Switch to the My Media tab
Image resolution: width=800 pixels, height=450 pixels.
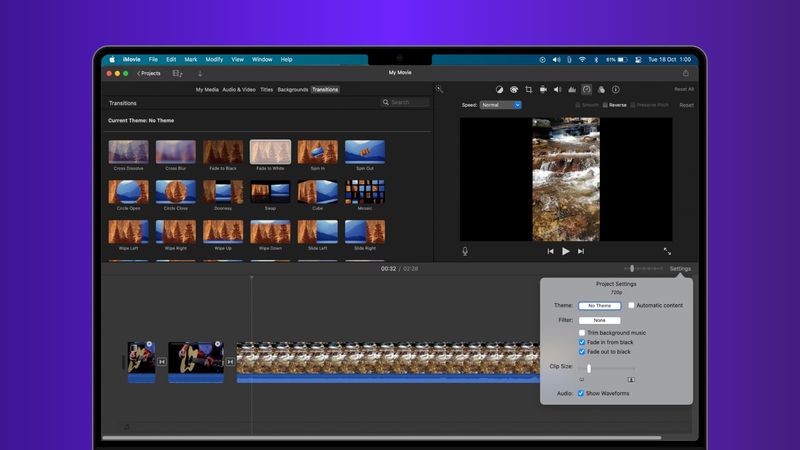tap(207, 90)
